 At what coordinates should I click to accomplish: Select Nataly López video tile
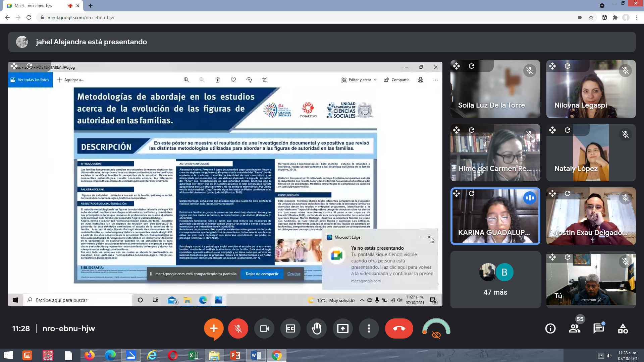(x=591, y=153)
